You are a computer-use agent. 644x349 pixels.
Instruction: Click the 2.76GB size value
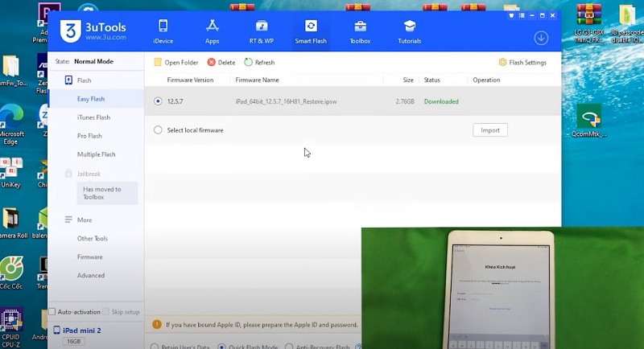[x=405, y=101]
